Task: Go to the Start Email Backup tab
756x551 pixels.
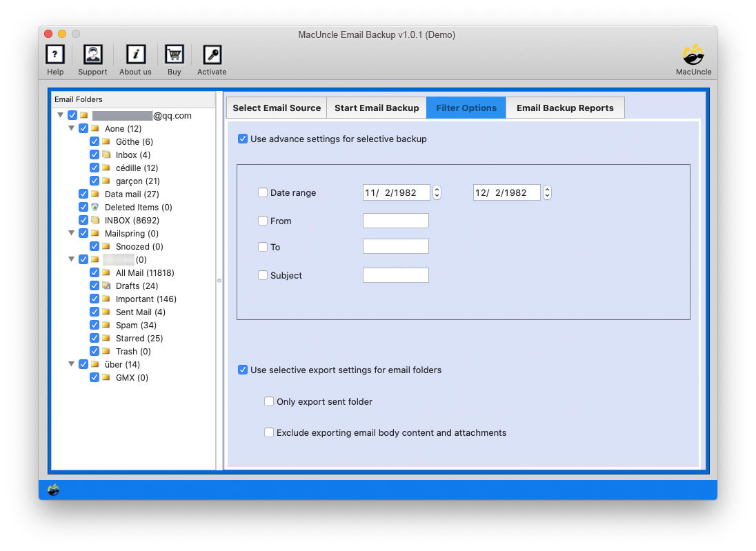Action: pos(377,108)
